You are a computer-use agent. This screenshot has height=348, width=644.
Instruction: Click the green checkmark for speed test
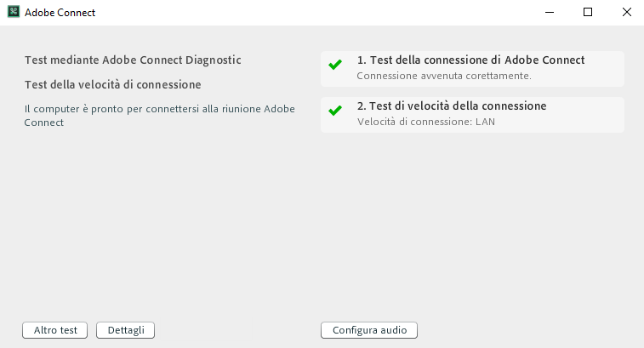[x=335, y=111]
